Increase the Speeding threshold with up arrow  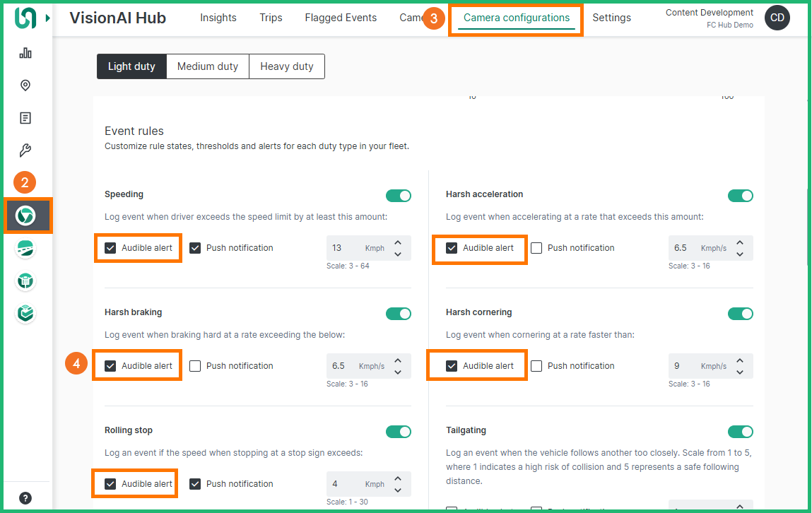[398, 242]
